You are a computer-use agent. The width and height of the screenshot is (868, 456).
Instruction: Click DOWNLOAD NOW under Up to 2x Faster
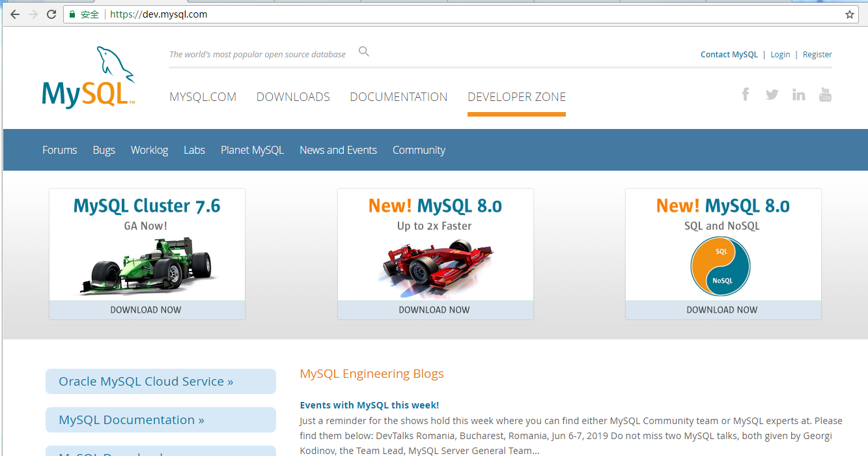click(435, 310)
